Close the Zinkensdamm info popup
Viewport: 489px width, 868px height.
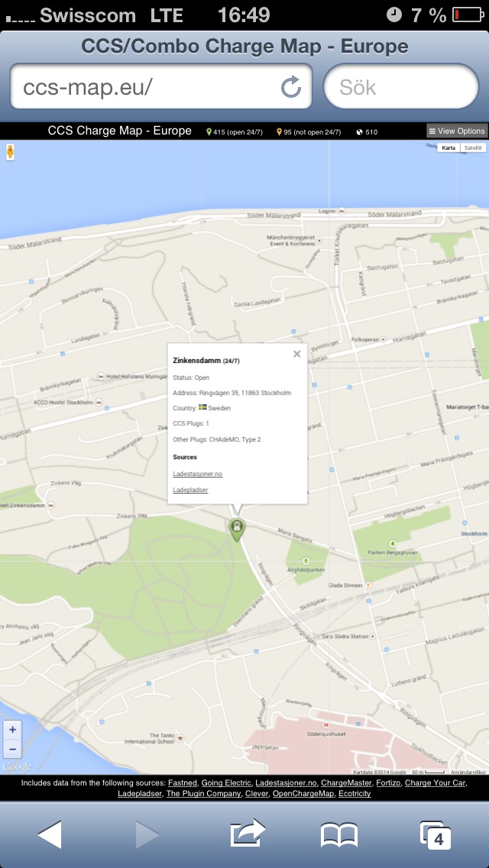pyautogui.click(x=296, y=355)
